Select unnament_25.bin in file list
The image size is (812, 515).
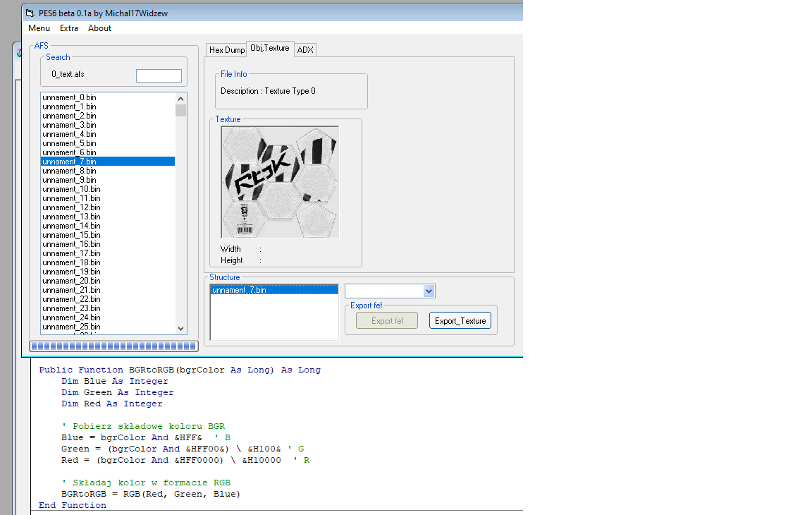[108, 327]
